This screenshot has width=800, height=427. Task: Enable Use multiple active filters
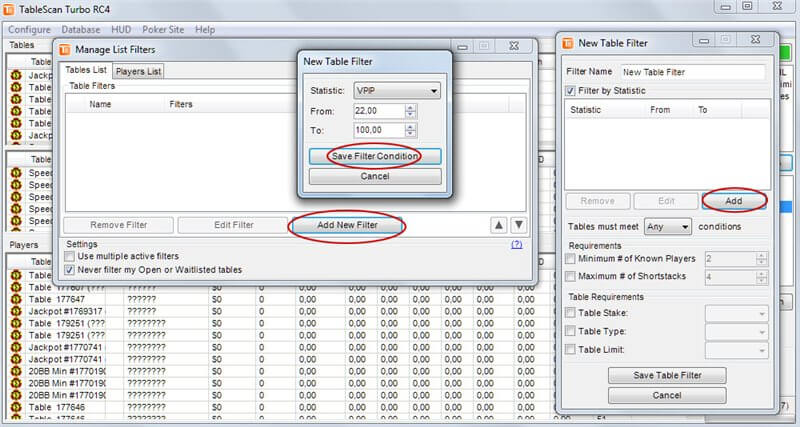(x=69, y=257)
